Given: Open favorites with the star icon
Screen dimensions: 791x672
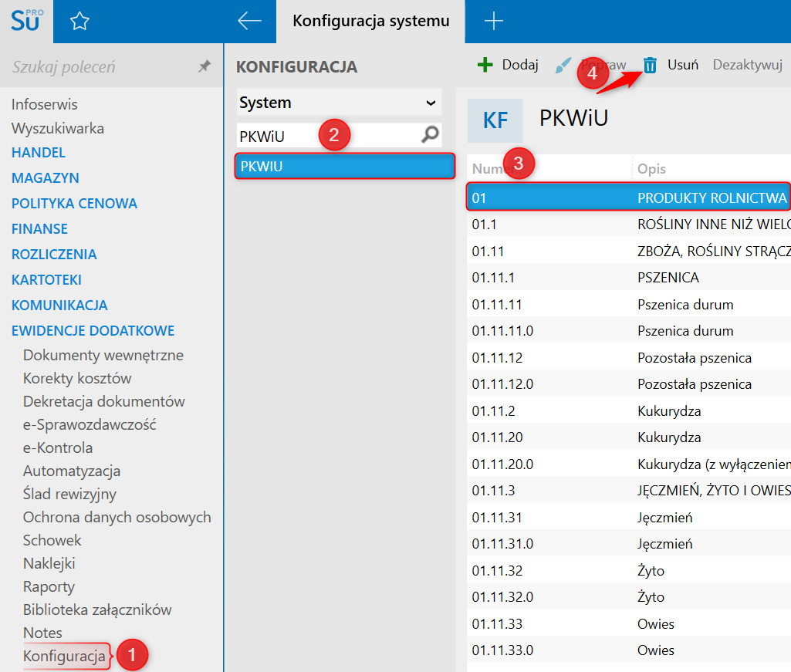Looking at the screenshot, I should (79, 21).
